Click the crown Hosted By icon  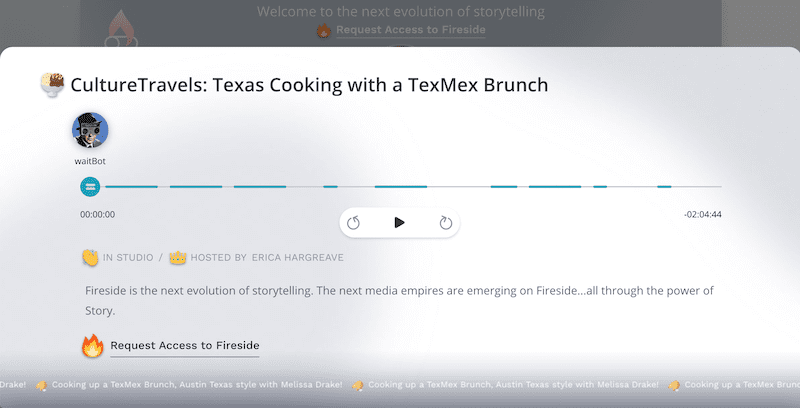(178, 258)
